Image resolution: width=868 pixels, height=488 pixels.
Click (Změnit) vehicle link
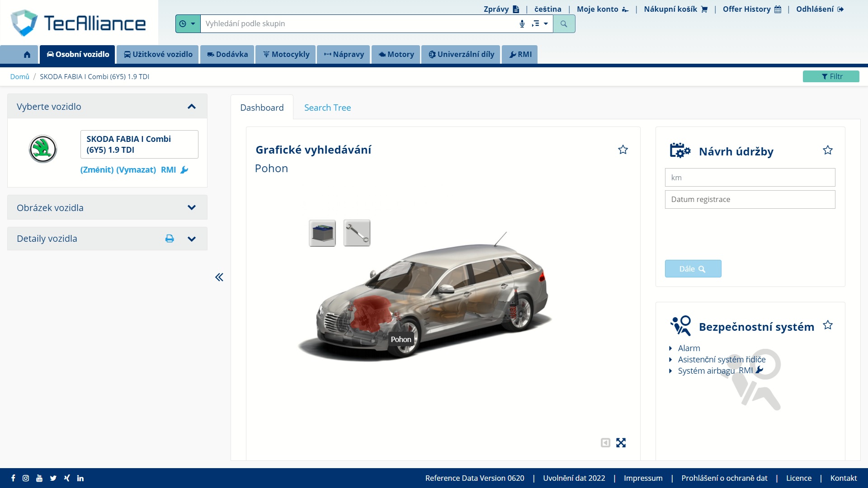coord(97,169)
